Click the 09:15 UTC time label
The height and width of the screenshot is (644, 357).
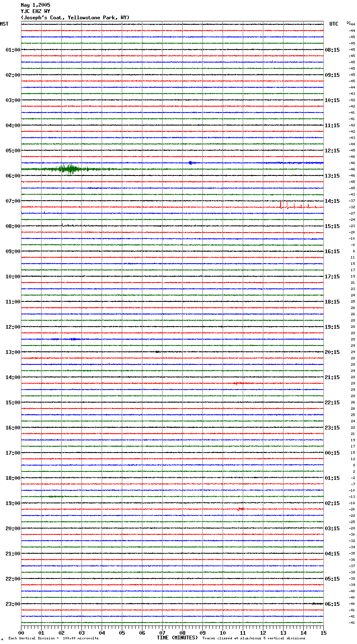click(332, 75)
